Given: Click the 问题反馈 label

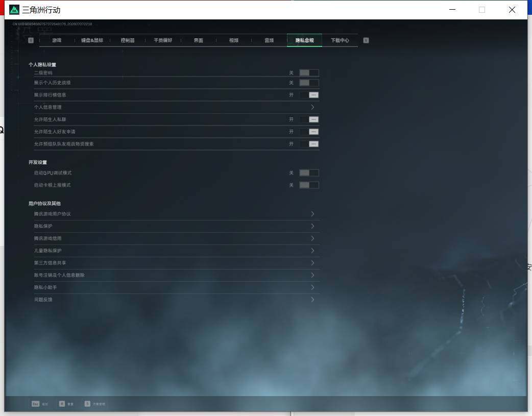Looking at the screenshot, I should pyautogui.click(x=43, y=299).
